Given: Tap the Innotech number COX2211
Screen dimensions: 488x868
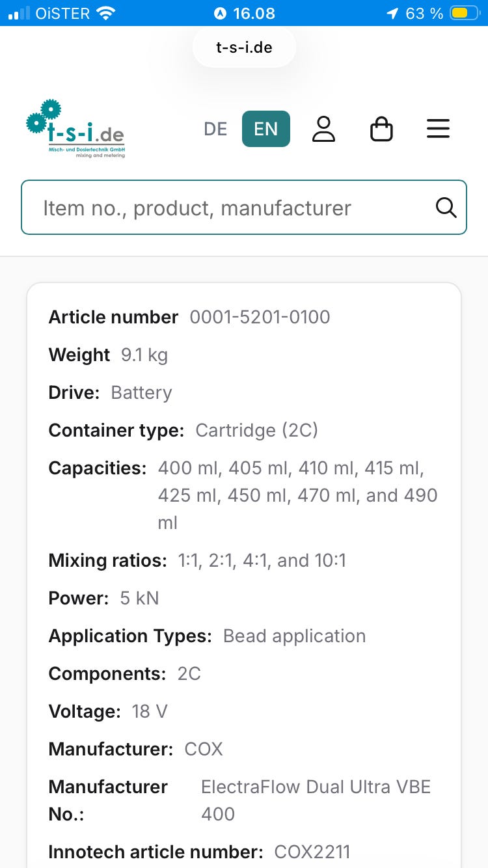Looking at the screenshot, I should coord(312,852).
